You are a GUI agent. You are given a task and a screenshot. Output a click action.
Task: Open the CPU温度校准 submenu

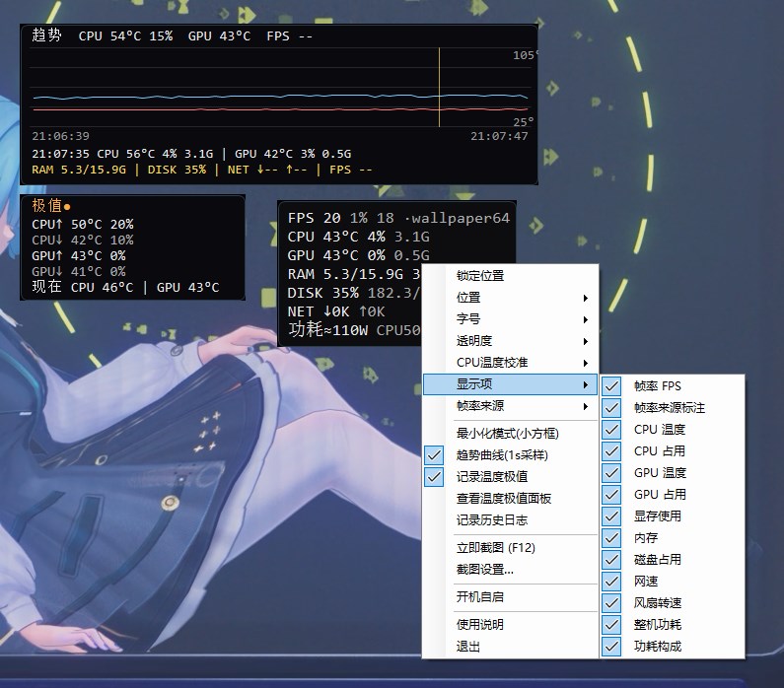pos(510,363)
